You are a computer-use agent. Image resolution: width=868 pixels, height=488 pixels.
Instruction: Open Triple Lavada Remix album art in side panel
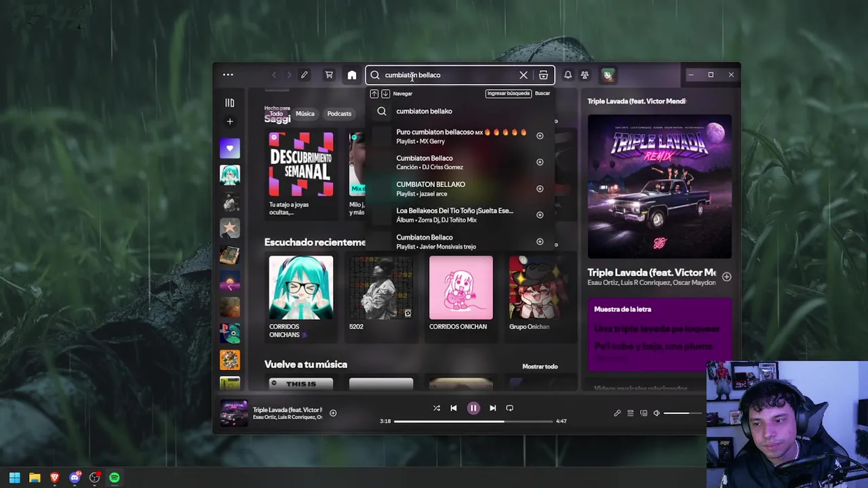point(659,186)
